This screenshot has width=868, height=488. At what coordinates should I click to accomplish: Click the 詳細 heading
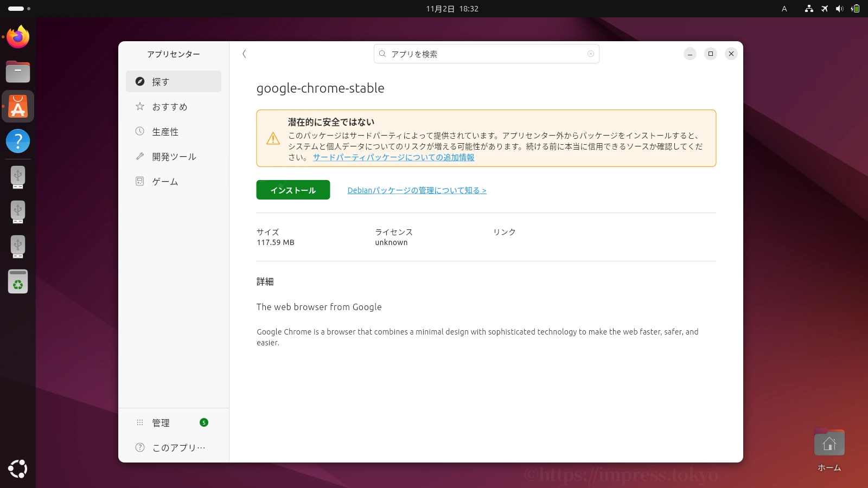[x=265, y=281]
